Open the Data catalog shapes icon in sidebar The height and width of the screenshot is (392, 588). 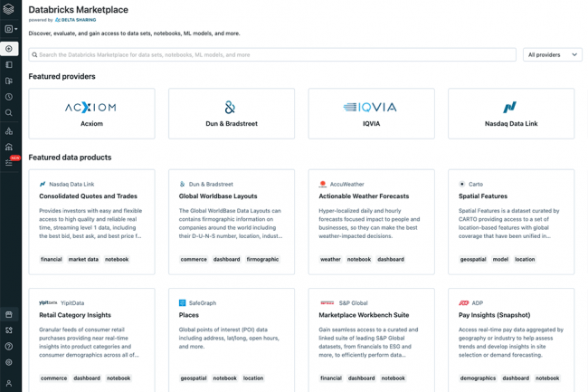coord(9,131)
